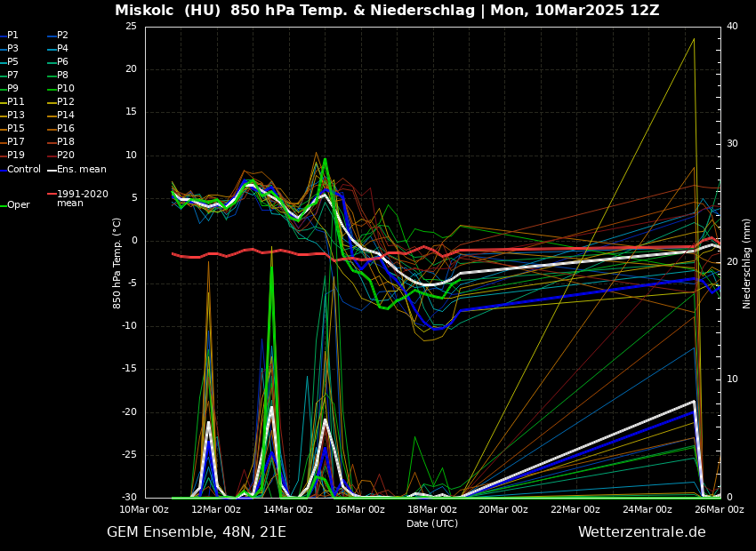Click the 1991-2020 mean legend entry
756x551 pixels.
click(82, 198)
